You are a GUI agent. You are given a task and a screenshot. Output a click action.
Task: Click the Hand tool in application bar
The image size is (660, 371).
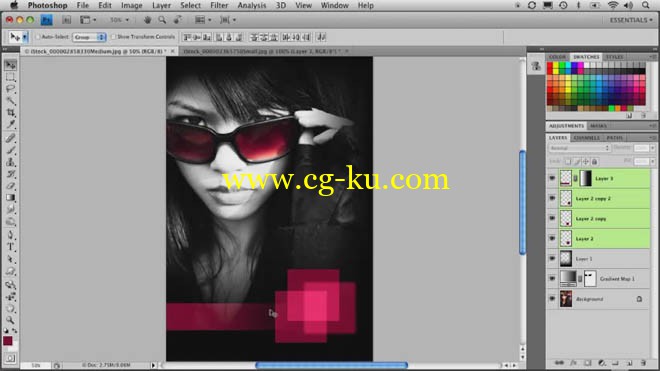click(147, 20)
